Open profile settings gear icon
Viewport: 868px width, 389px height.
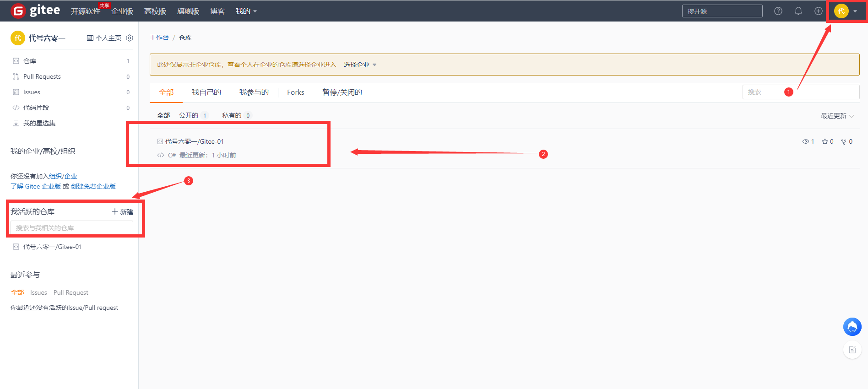click(x=130, y=38)
